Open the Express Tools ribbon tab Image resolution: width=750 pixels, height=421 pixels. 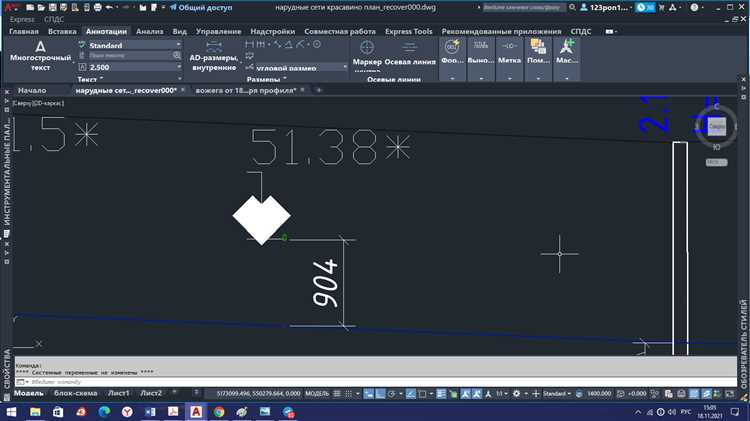point(408,31)
